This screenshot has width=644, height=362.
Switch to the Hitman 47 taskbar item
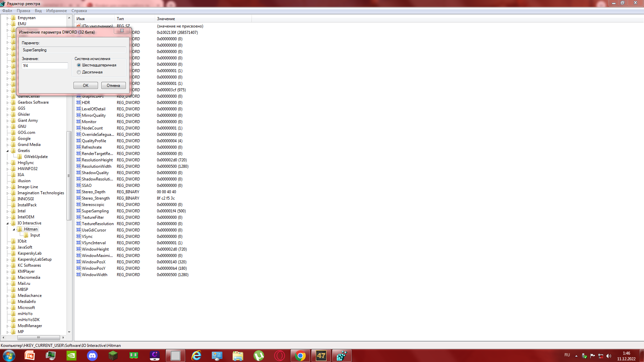click(321, 356)
